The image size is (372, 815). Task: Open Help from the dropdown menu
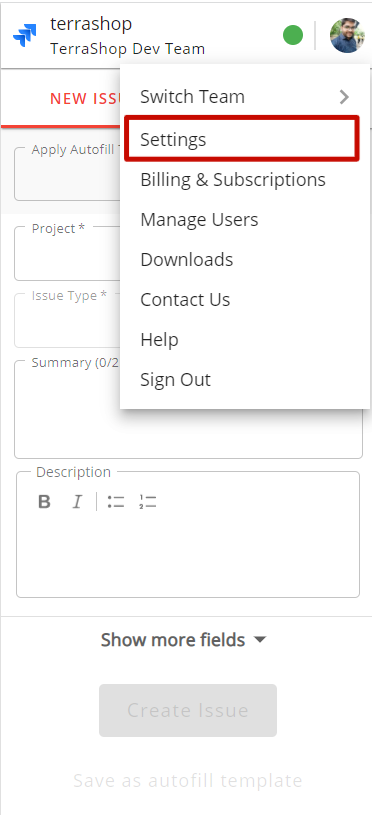point(160,339)
